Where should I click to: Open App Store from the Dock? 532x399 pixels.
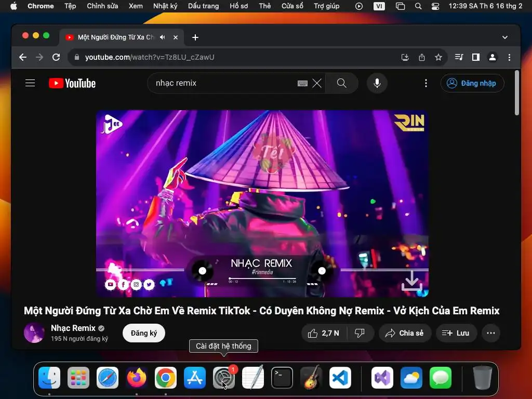click(x=195, y=378)
